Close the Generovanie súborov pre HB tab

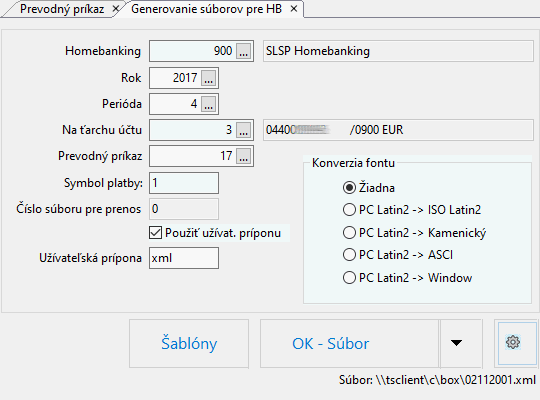click(x=294, y=9)
